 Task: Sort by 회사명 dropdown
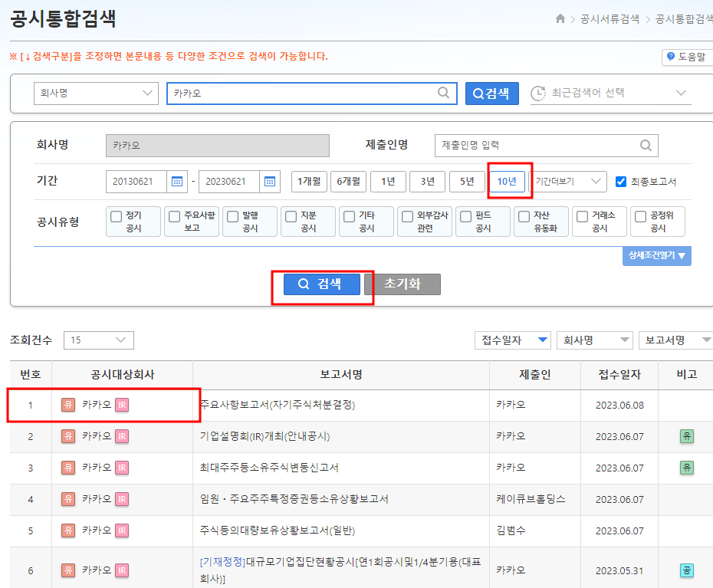coord(595,340)
